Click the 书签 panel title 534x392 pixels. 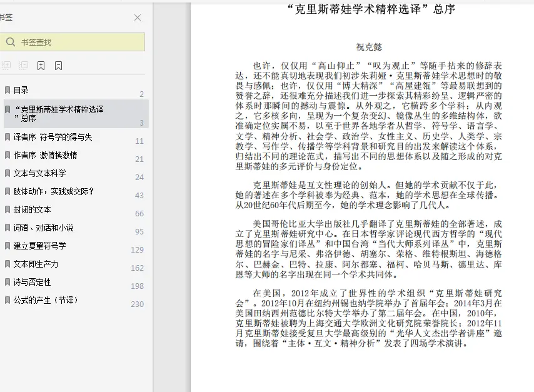click(x=6, y=18)
